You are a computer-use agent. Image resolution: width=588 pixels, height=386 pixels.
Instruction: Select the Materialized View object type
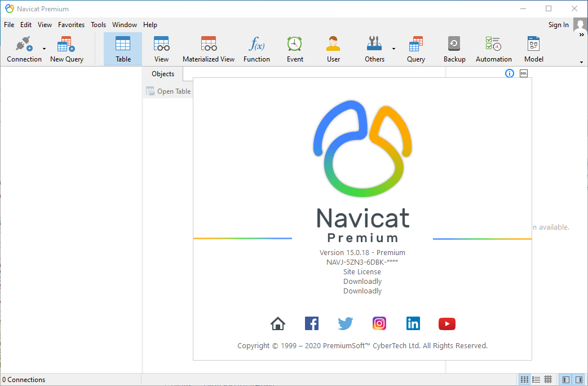click(209, 49)
